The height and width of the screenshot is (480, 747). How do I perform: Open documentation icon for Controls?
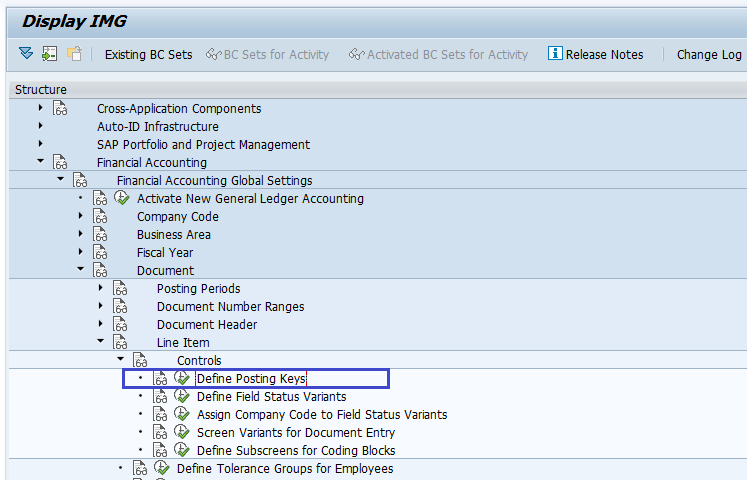(140, 360)
